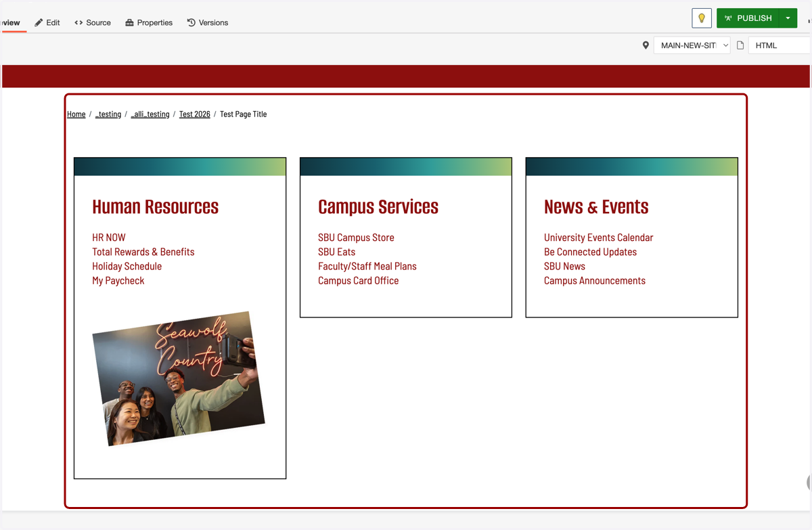Click the HTML output field
812x530 pixels.
tap(780, 45)
